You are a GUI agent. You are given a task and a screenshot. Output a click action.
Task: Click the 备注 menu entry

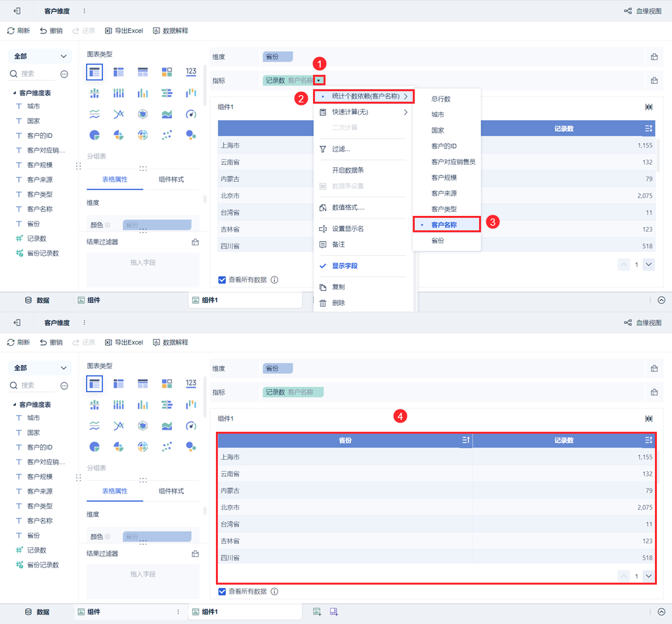339,244
